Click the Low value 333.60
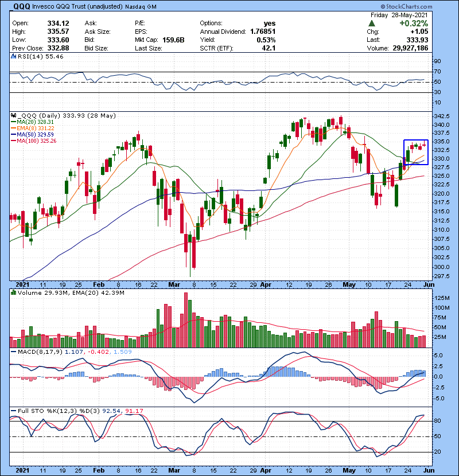Viewport: 459px width, 476px height. 59,40
